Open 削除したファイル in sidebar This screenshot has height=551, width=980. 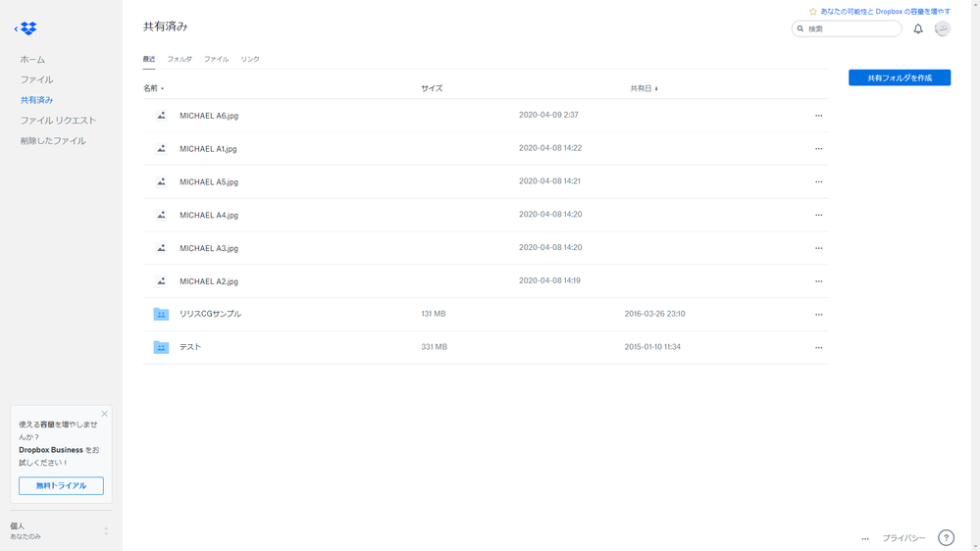(x=53, y=140)
